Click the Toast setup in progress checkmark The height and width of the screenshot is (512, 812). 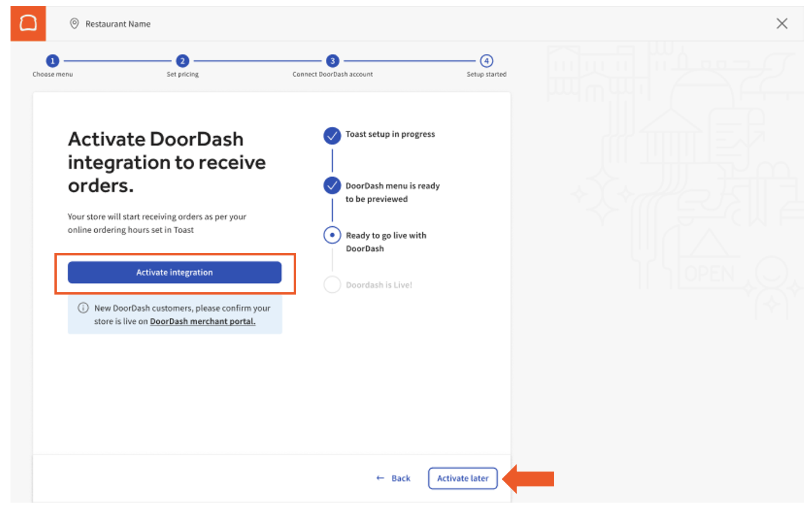pos(332,135)
